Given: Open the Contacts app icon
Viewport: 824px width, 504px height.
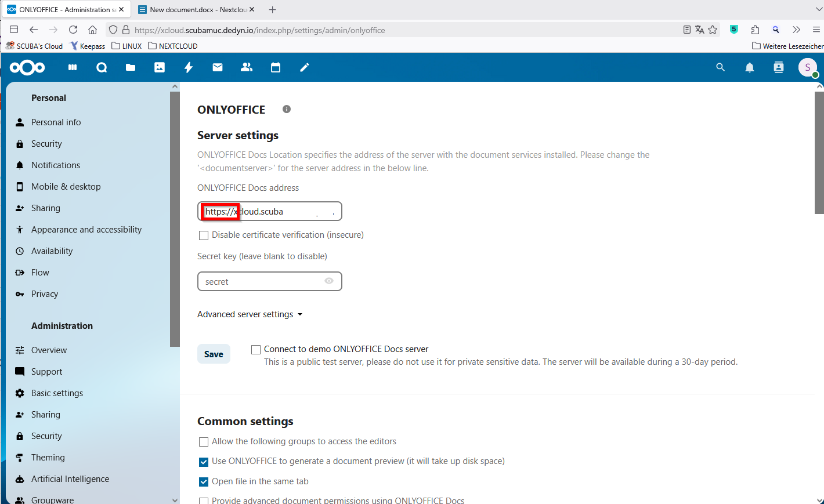Looking at the screenshot, I should 247,68.
